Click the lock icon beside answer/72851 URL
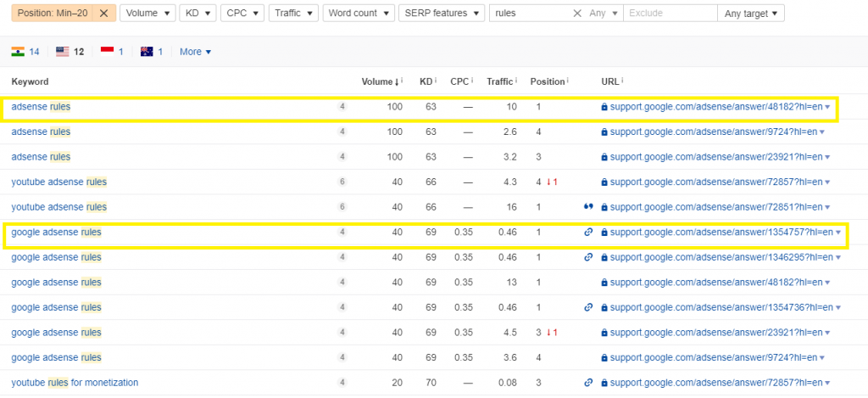The width and height of the screenshot is (868, 398). 604,207
